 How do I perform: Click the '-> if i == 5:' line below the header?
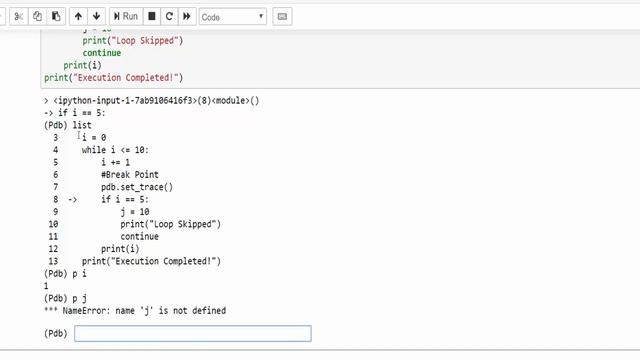coord(74,113)
